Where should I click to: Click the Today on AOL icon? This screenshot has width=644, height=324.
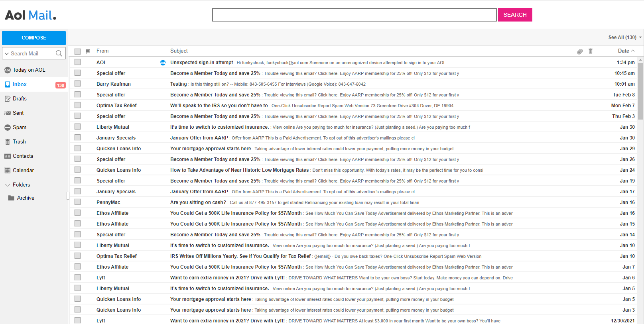[7, 70]
